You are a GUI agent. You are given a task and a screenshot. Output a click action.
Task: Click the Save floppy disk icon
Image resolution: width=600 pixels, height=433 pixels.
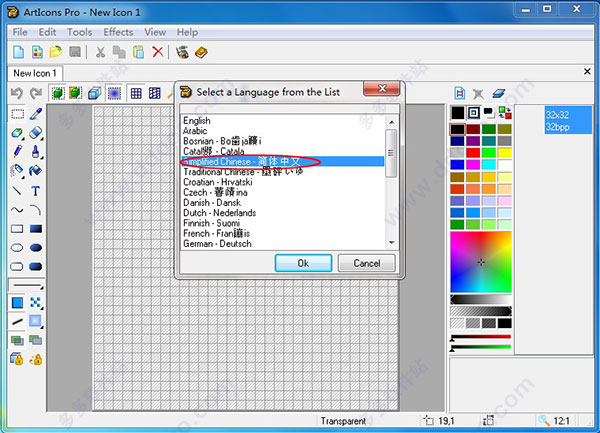click(75, 52)
